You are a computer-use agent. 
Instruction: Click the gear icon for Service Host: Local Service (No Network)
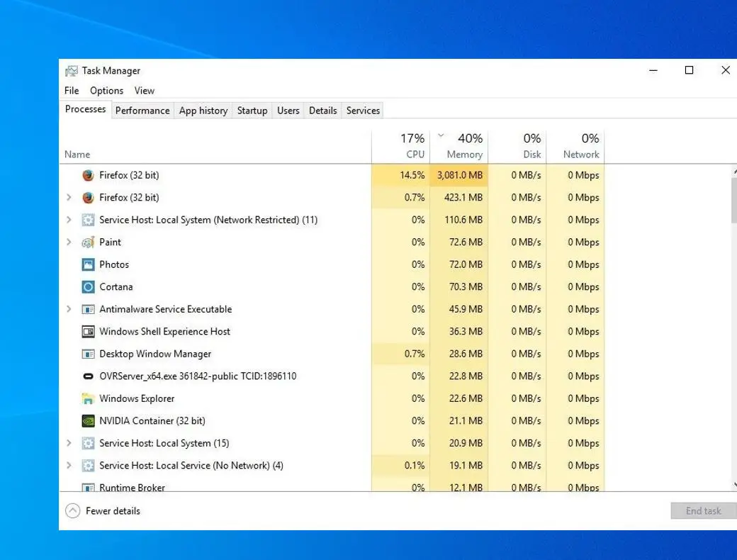point(88,466)
